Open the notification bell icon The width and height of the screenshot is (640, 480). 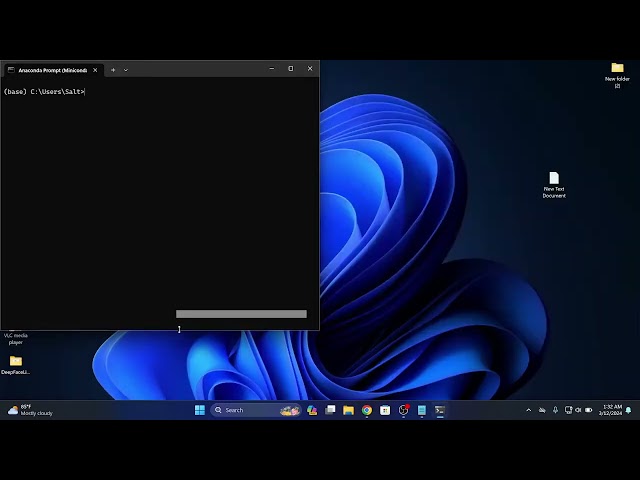pos(629,410)
